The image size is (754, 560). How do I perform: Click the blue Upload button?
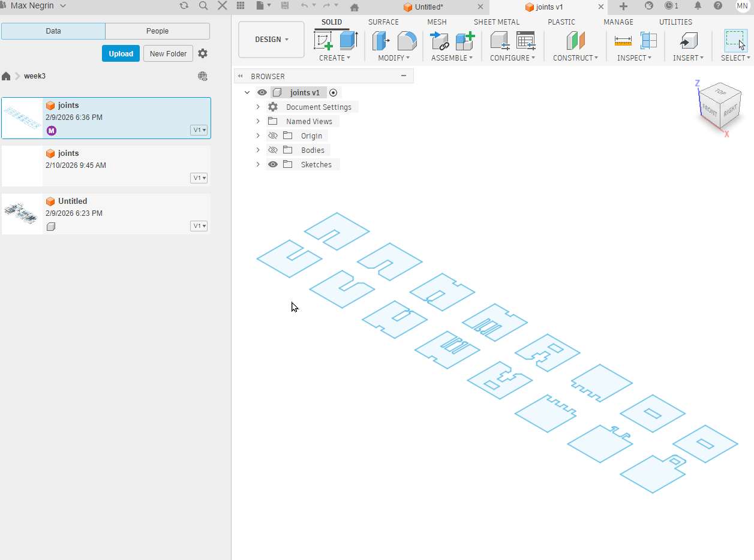(121, 53)
